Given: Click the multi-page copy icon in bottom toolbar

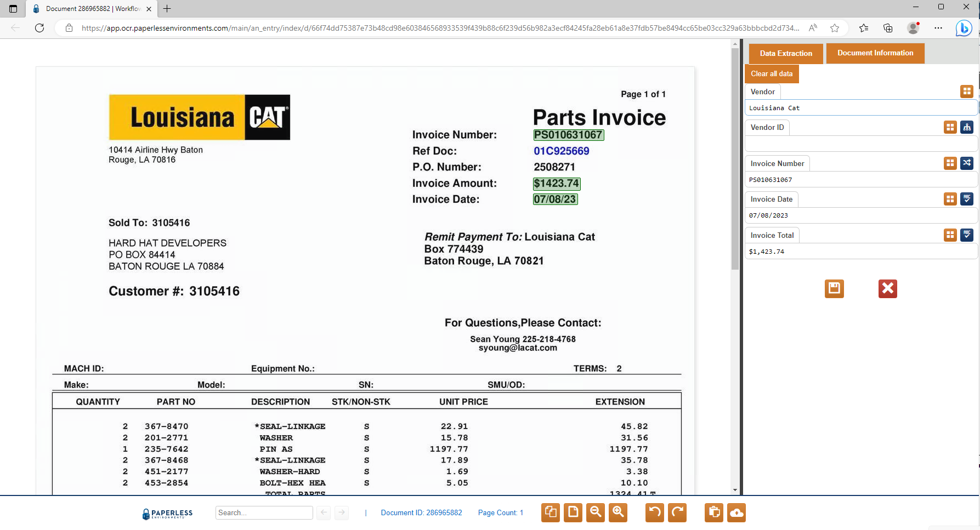Looking at the screenshot, I should (551, 512).
